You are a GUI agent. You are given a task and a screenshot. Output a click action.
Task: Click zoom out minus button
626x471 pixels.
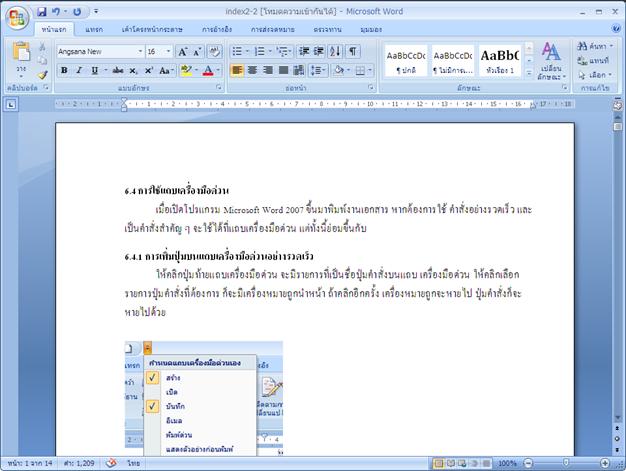coord(528,463)
